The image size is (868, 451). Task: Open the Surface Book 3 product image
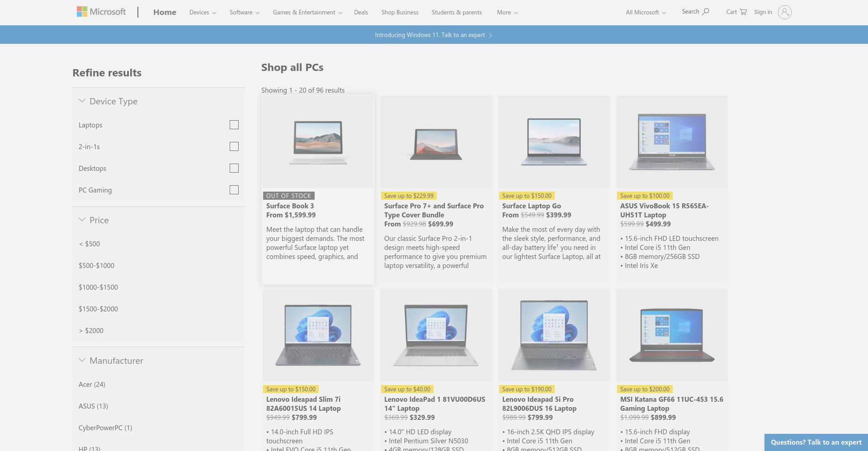[318, 142]
